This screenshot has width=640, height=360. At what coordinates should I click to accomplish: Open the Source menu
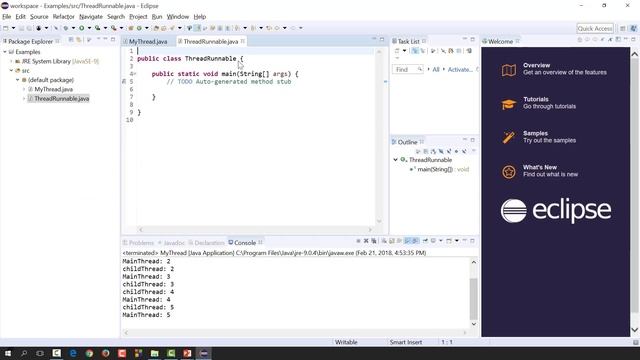click(x=39, y=17)
